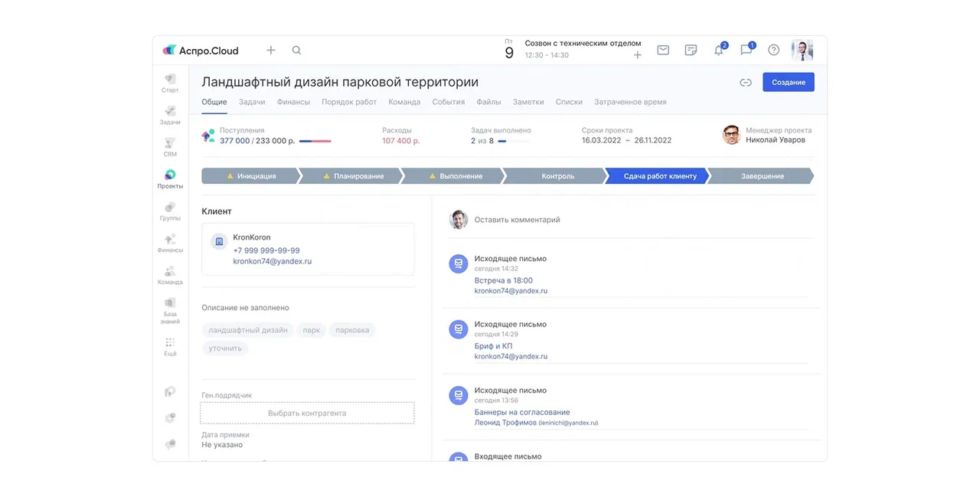Click the plus icon next to the Аспро.Cloud logo
Image resolution: width=980 pixels, height=497 pixels.
(270, 51)
